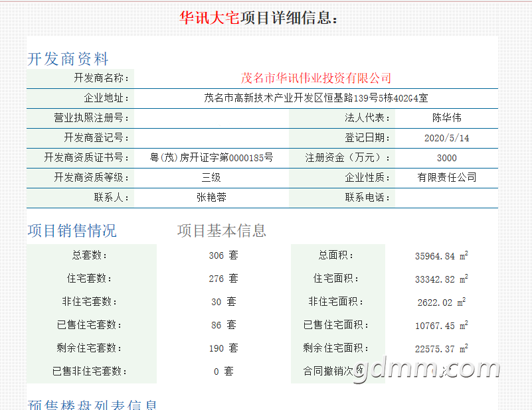Click the "已售住宅套数:" label
Screen dimensions: 532x410
tap(90, 325)
